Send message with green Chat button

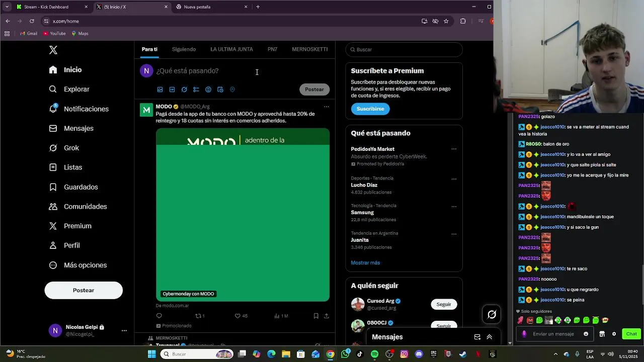coord(631,334)
